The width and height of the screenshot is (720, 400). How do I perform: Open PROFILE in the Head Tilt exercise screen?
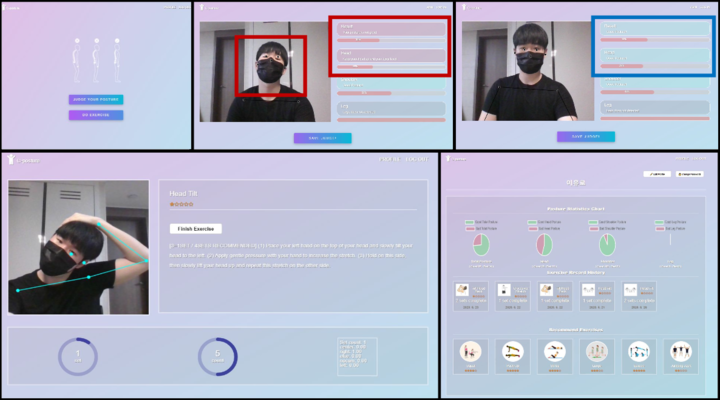[390, 159]
